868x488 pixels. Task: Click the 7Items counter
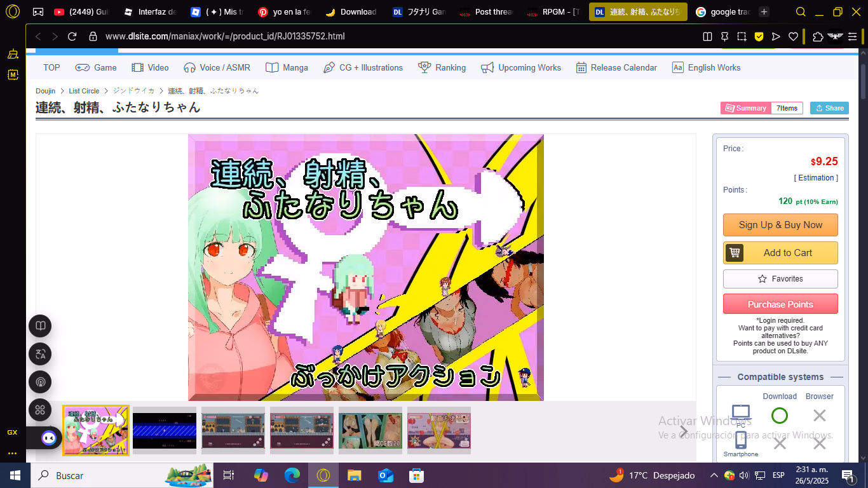787,108
